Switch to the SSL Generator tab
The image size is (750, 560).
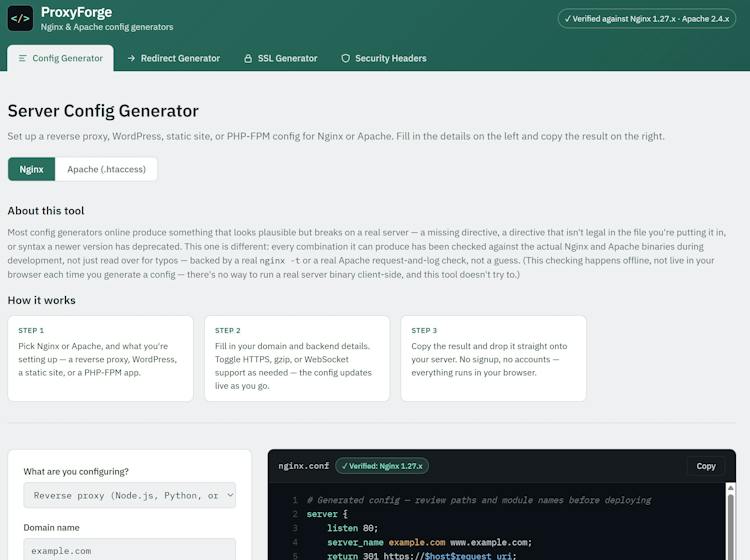tap(281, 58)
